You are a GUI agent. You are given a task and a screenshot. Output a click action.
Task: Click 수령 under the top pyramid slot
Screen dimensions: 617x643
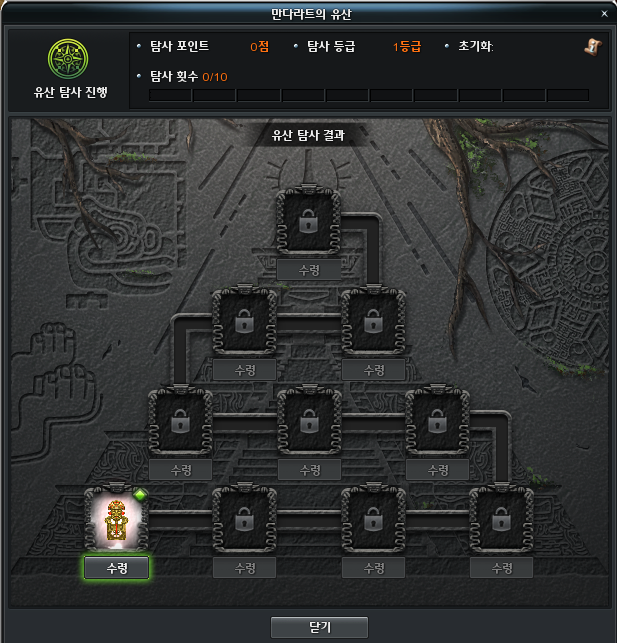[309, 270]
